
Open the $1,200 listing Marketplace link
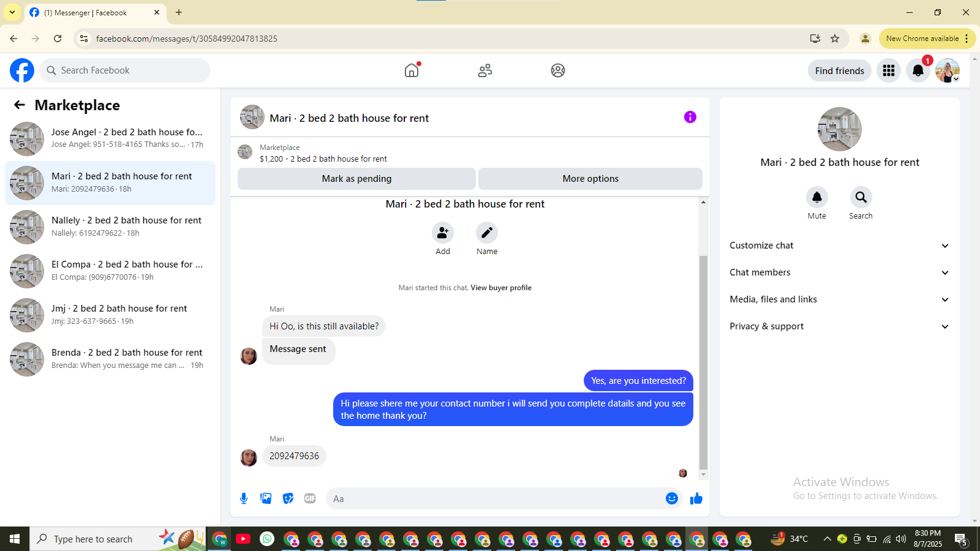coord(323,159)
